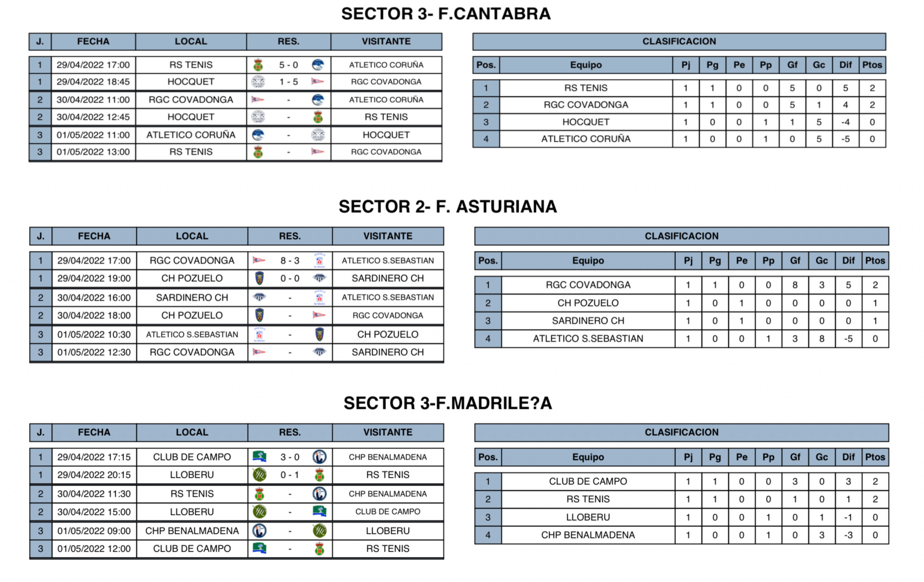Viewport: 924px width, 582px height.
Task: Click the SECTOR 2- F. ASTURIANA heading
Action: [448, 207]
